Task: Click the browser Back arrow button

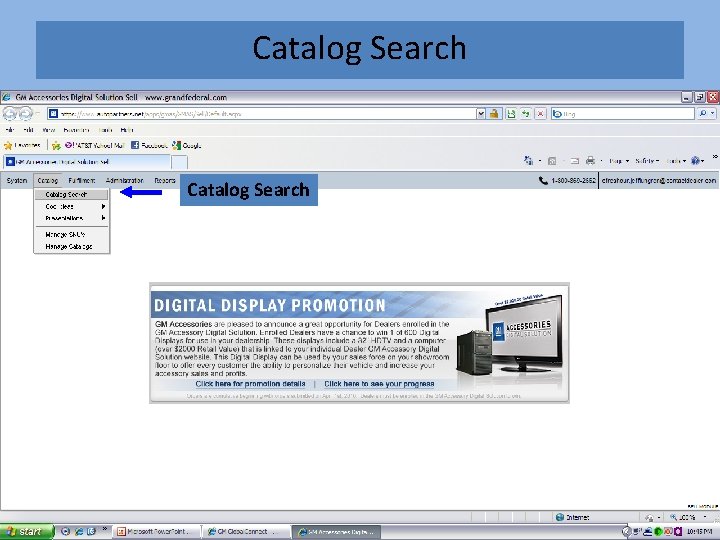Action: point(10,113)
